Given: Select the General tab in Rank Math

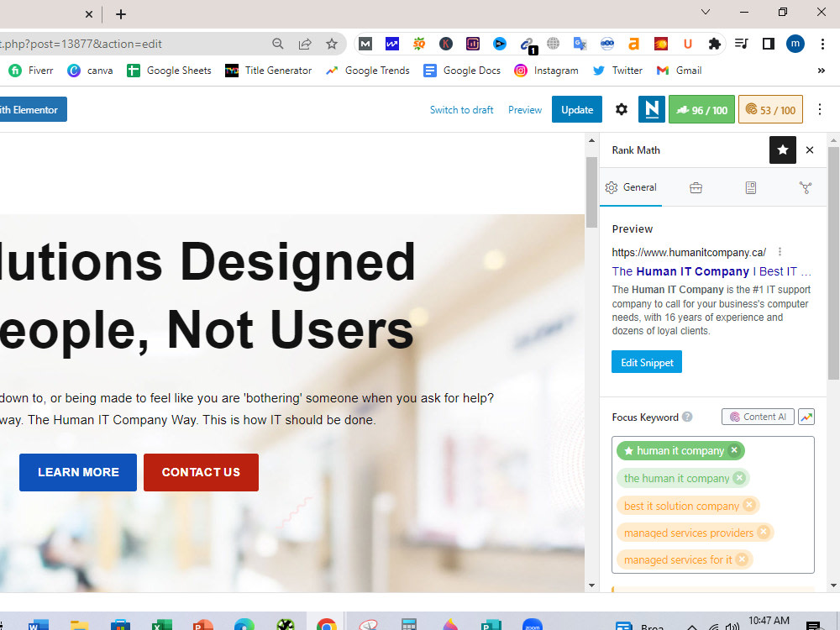Looking at the screenshot, I should pyautogui.click(x=631, y=187).
